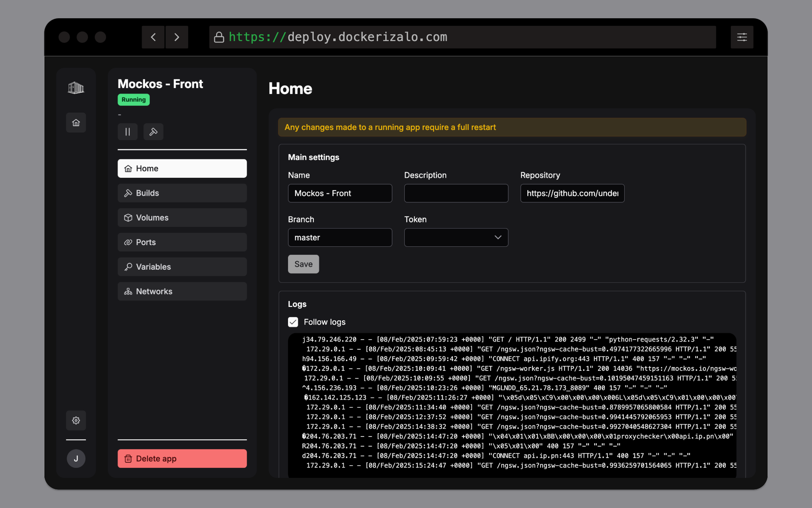Image resolution: width=812 pixels, height=508 pixels.
Task: Go to the Volumes section
Action: tap(182, 218)
